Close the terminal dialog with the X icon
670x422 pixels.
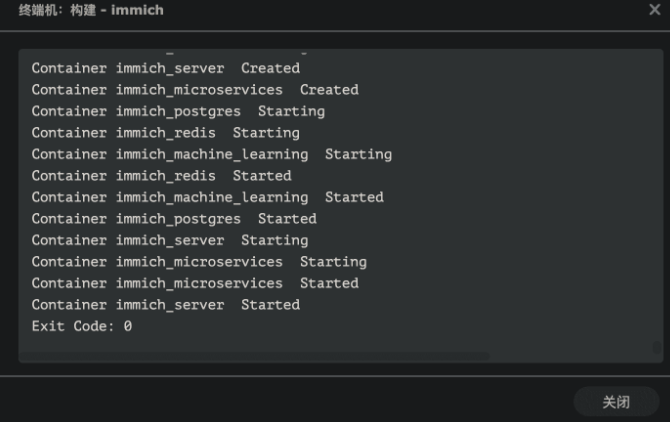point(655,10)
